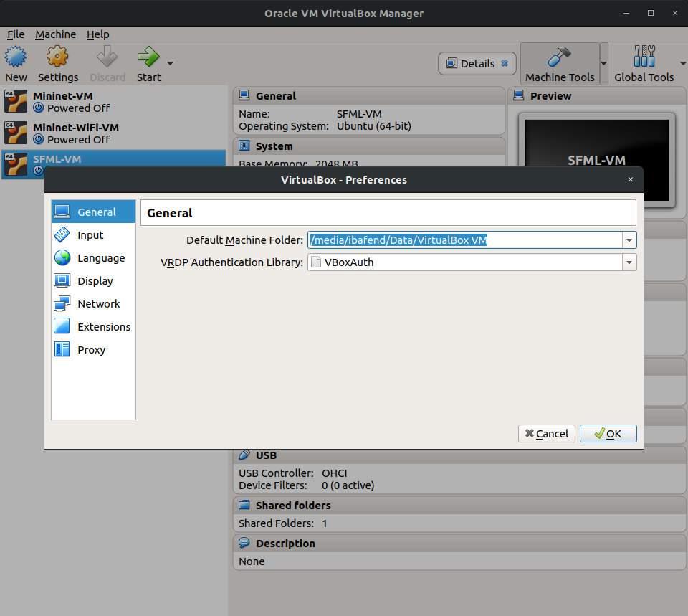The width and height of the screenshot is (688, 616).
Task: Click the Global Tools toolbar icon
Action: tap(644, 57)
